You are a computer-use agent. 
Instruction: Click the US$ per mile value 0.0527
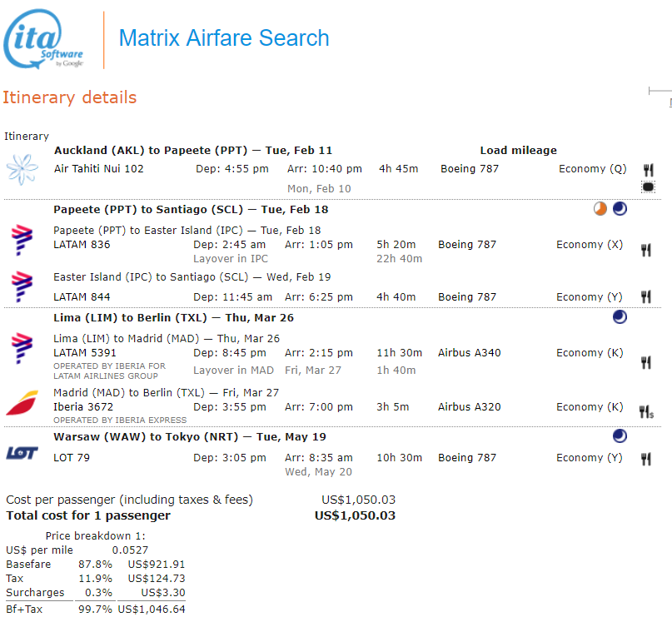(x=130, y=550)
